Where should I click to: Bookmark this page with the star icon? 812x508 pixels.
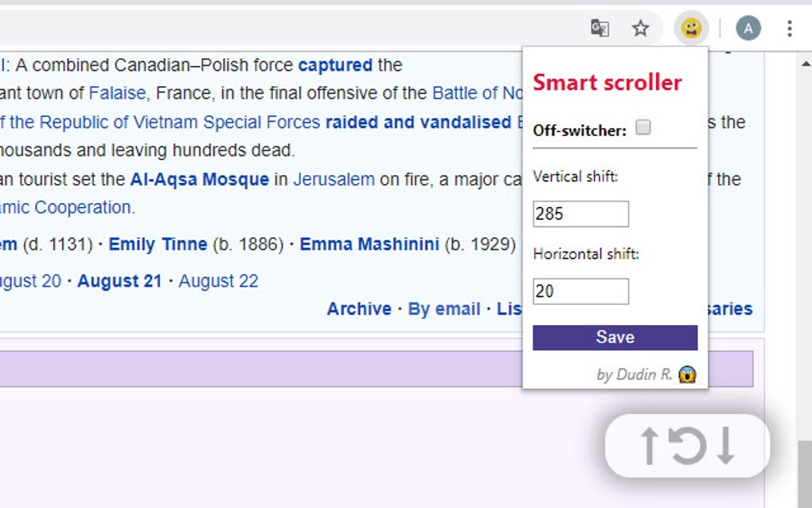click(640, 28)
